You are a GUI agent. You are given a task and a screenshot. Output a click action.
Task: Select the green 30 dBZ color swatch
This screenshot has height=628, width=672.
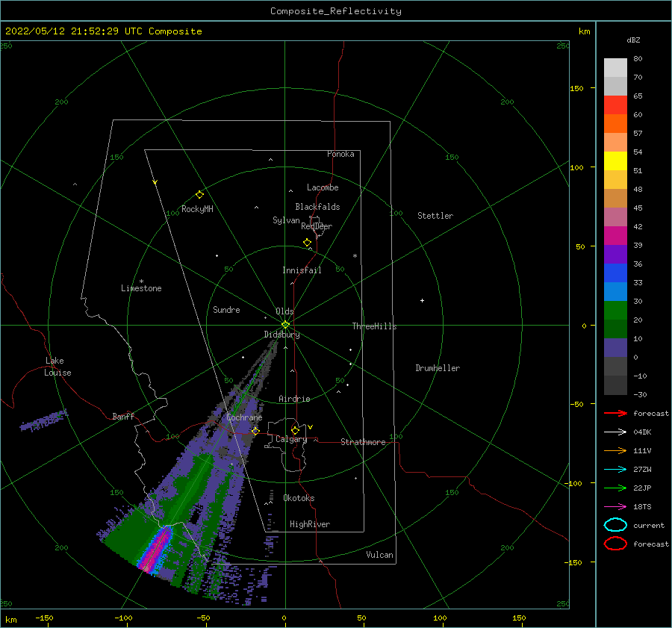click(x=615, y=310)
